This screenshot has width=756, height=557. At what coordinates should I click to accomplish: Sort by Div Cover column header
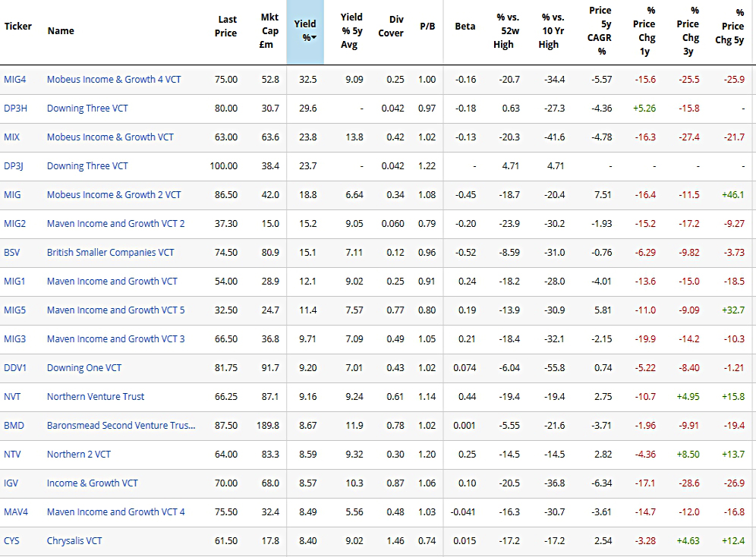pos(391,26)
